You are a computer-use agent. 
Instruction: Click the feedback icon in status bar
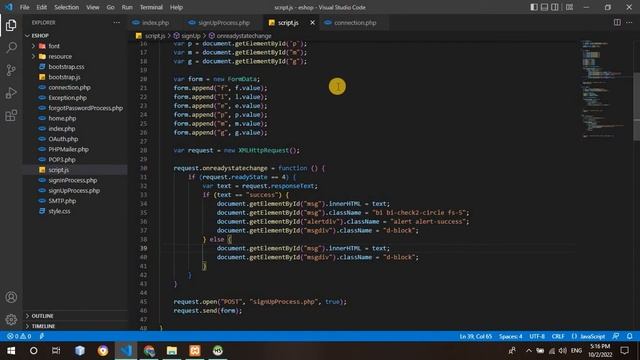click(616, 336)
